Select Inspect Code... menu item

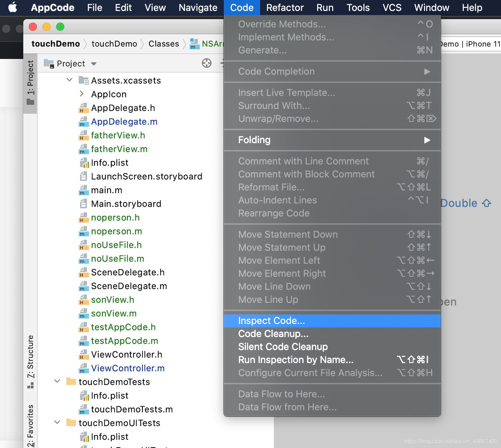[x=332, y=321]
